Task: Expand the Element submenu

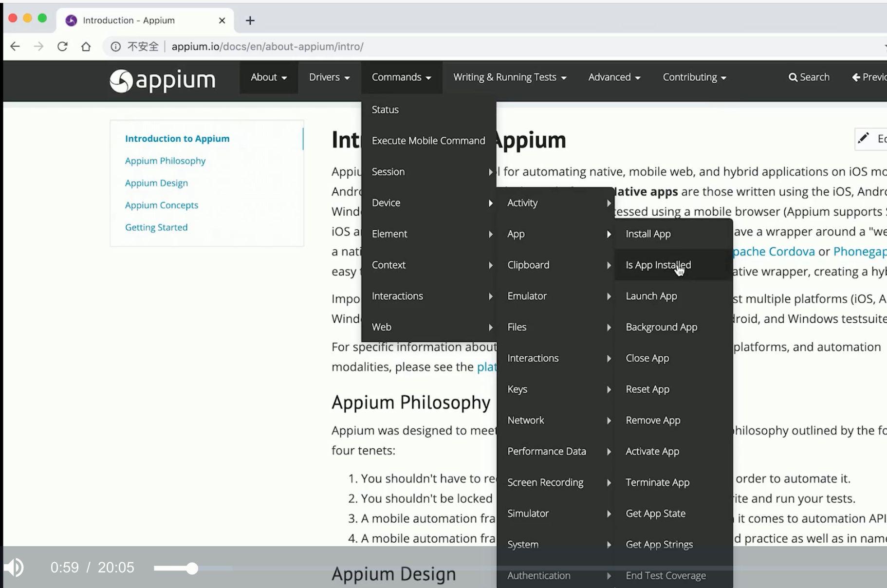Action: coord(429,234)
